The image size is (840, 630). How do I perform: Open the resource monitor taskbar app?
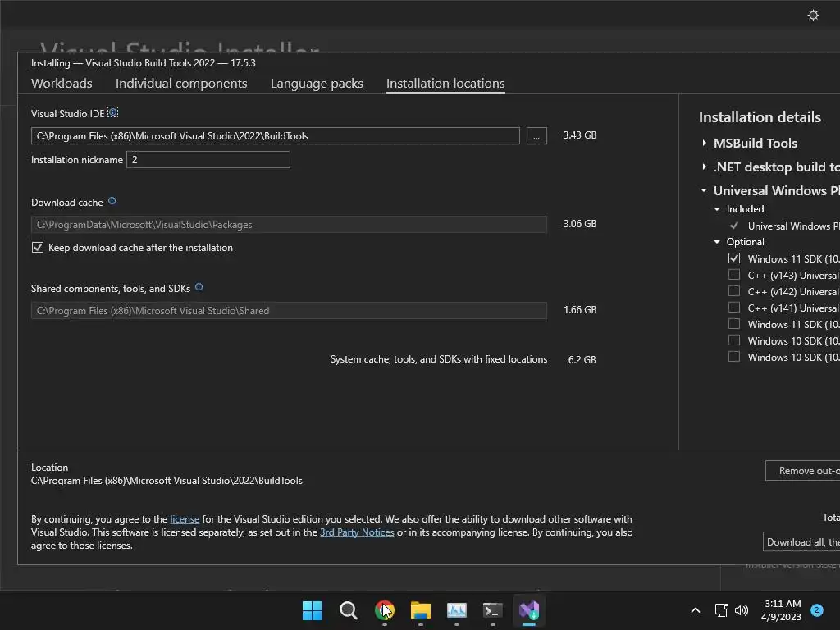pyautogui.click(x=456, y=610)
